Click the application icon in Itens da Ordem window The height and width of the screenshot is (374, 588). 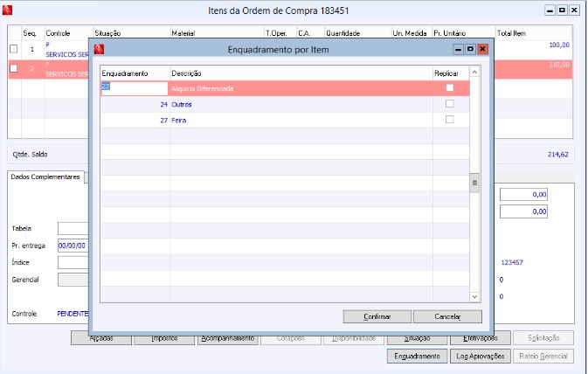(7, 10)
